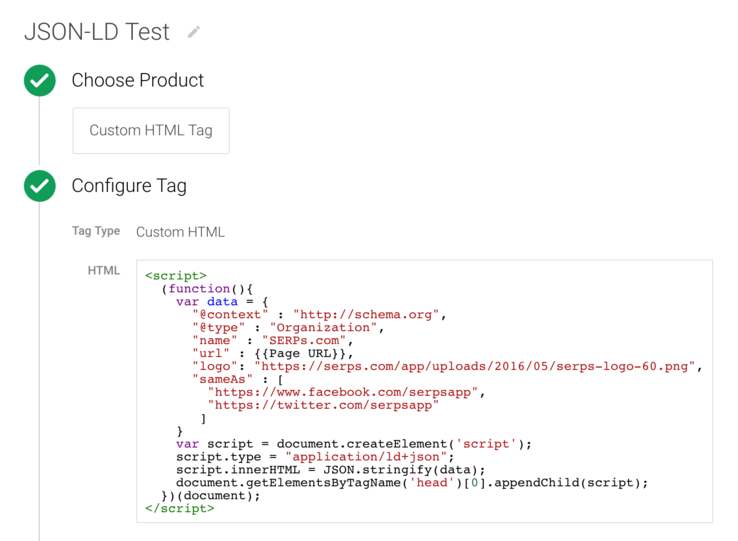Click the Facebook serpsapp URL string
Screen dimensions: 738x541
pyautogui.click(x=345, y=392)
